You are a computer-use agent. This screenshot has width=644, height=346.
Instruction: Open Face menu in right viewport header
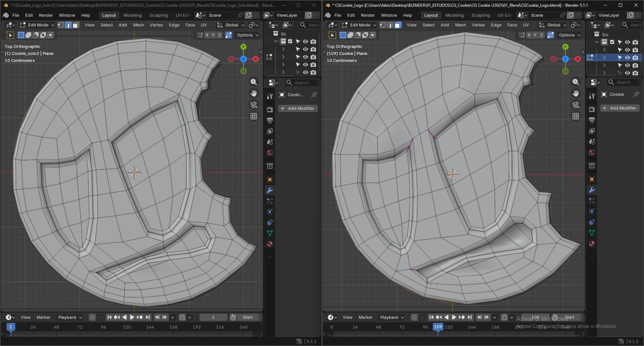(x=512, y=25)
